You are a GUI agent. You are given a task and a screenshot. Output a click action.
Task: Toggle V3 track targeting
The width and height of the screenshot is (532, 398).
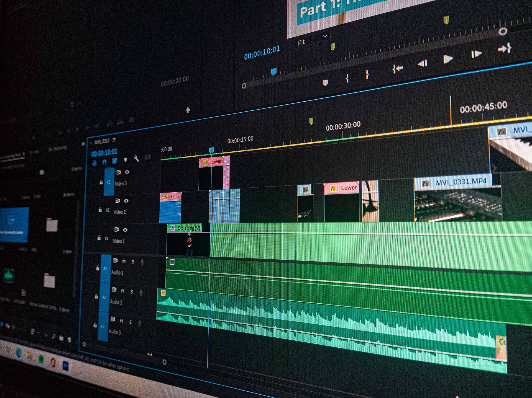109,182
